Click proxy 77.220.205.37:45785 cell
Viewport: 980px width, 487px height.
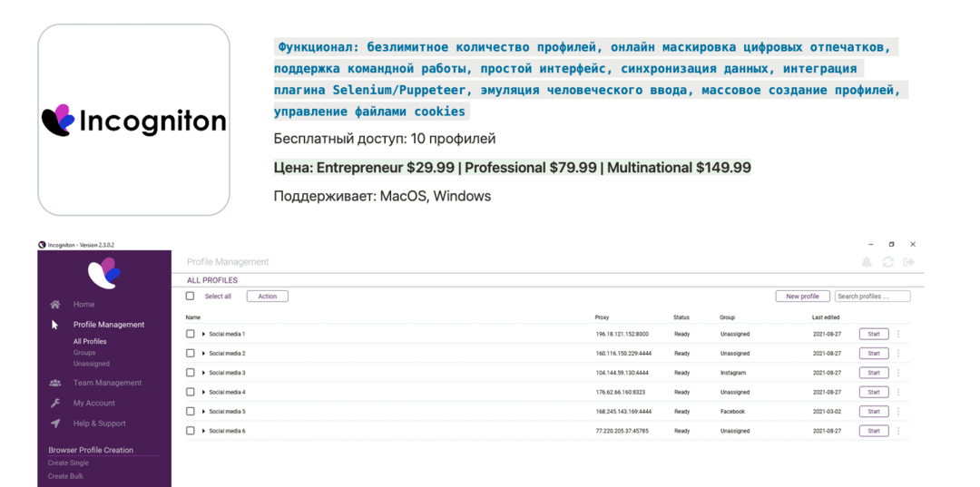coord(622,431)
